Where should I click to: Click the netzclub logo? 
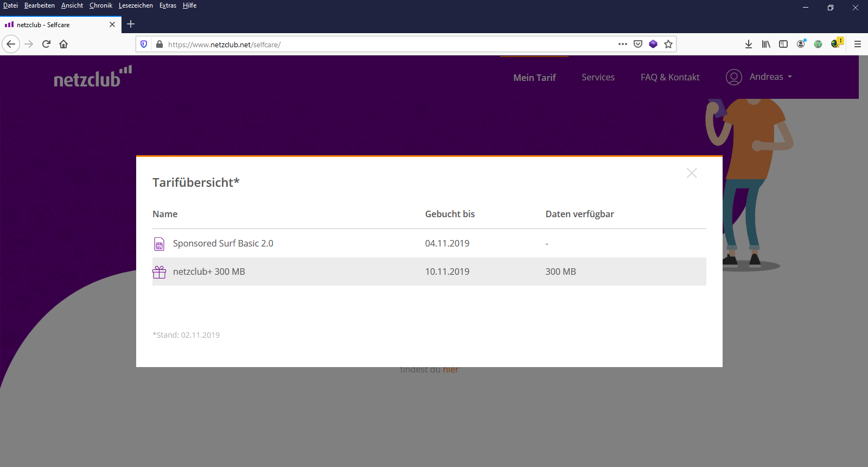point(93,77)
